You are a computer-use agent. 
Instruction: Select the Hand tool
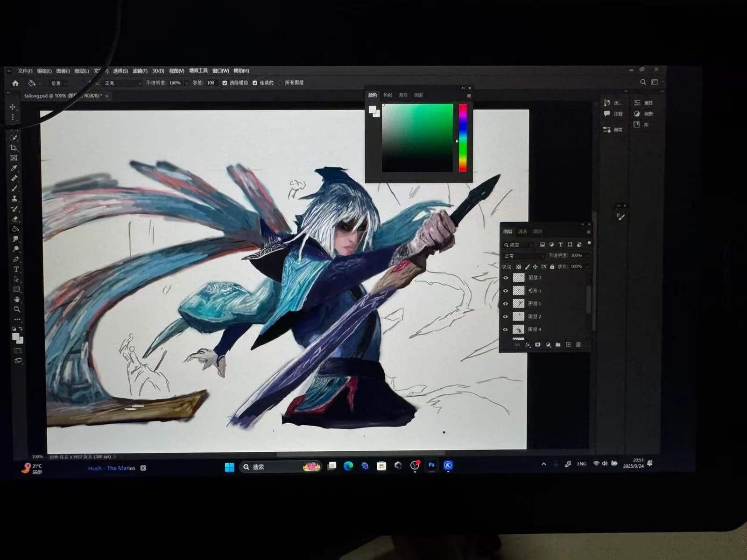click(x=17, y=299)
